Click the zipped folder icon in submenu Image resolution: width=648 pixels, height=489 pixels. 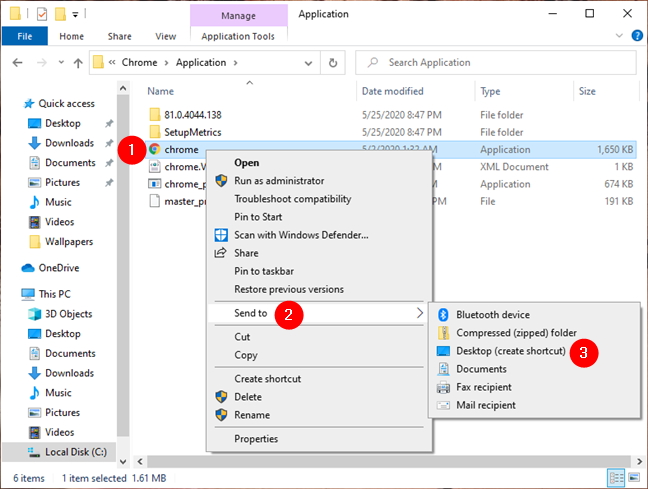click(x=443, y=332)
